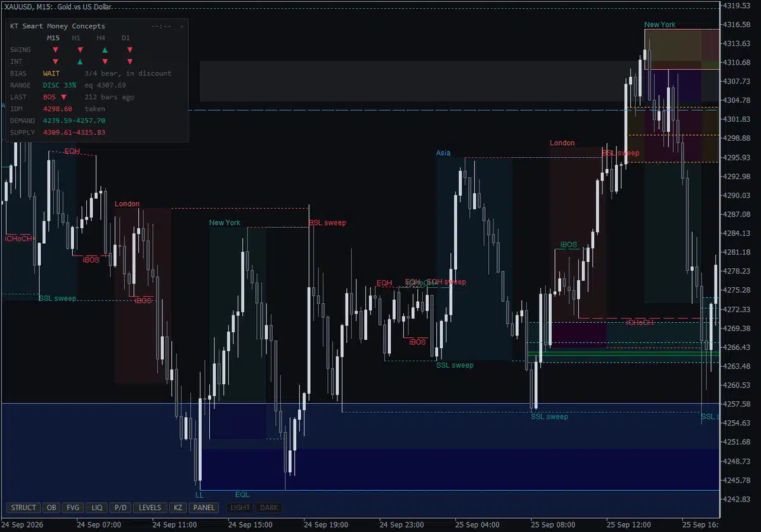Switch to the DARK theme

[x=269, y=508]
